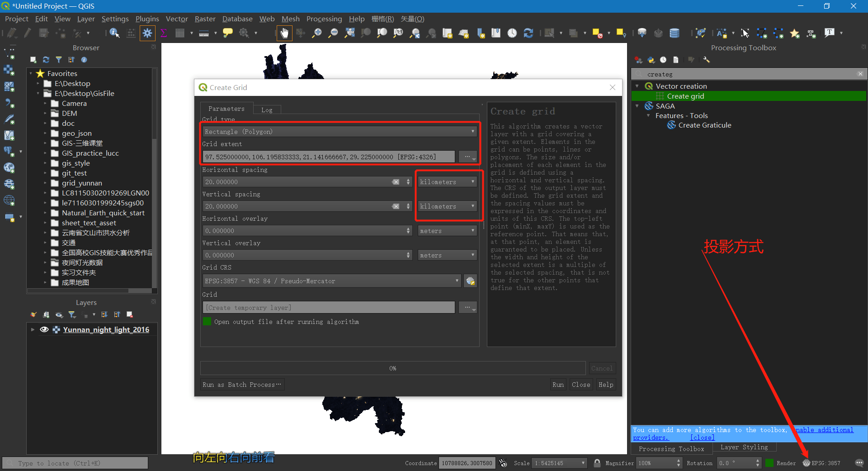Click the Type to locate search field

[75, 463]
